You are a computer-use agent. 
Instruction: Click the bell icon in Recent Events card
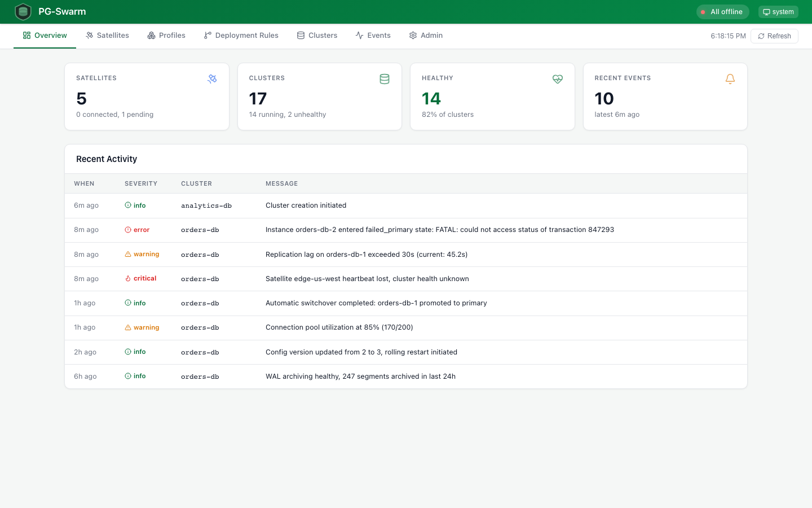[730, 79]
